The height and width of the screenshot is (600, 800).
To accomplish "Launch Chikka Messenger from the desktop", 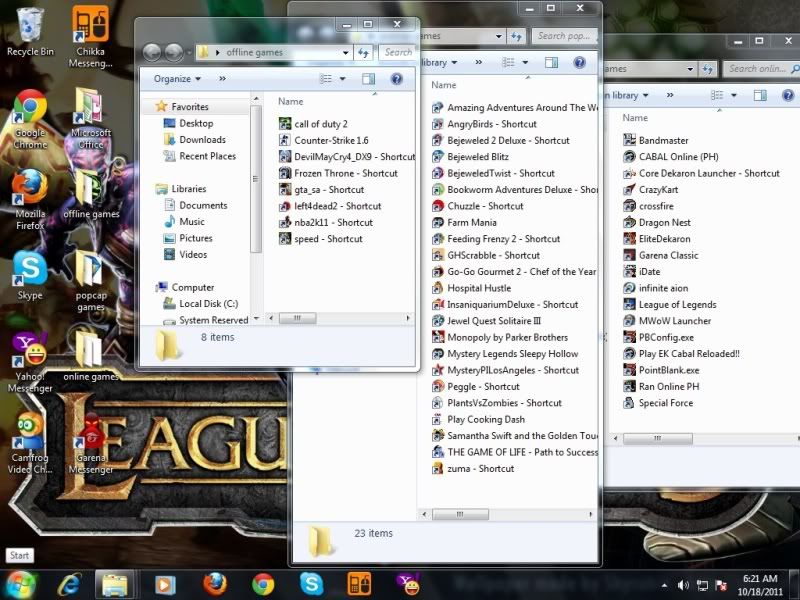I will tap(90, 37).
